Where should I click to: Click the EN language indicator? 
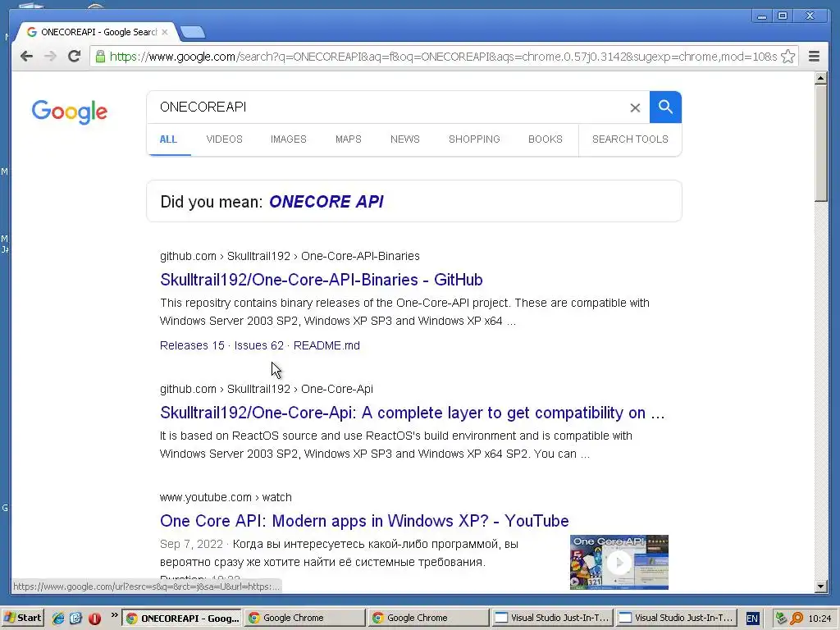(x=752, y=619)
